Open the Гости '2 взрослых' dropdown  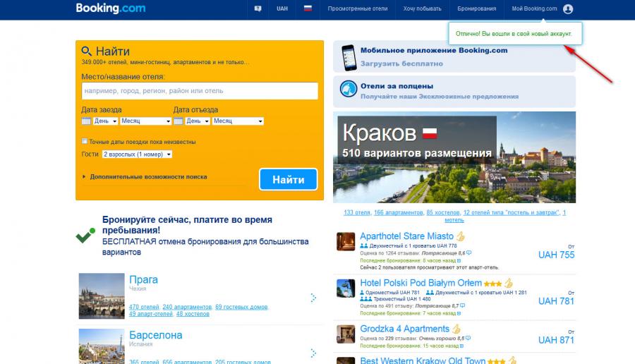pyautogui.click(x=137, y=154)
